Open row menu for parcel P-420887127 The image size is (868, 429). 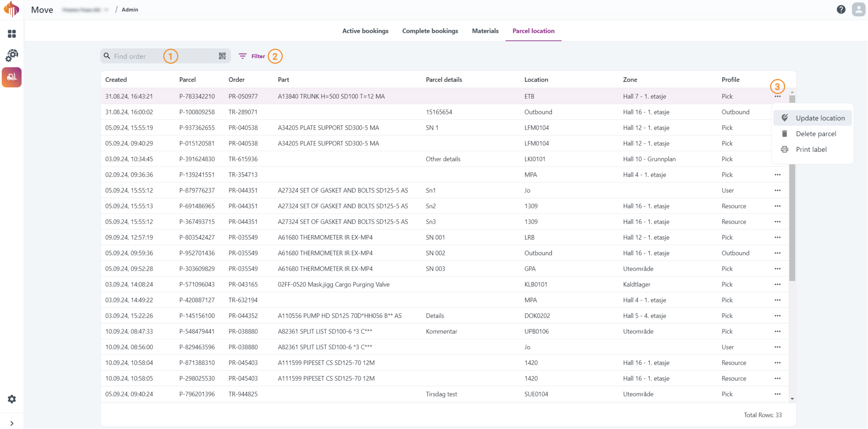[777, 300]
